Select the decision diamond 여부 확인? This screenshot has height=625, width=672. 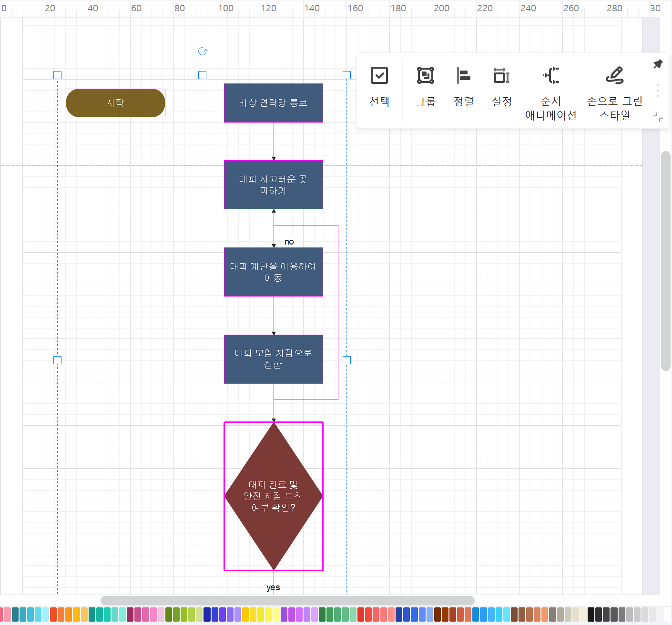click(274, 496)
